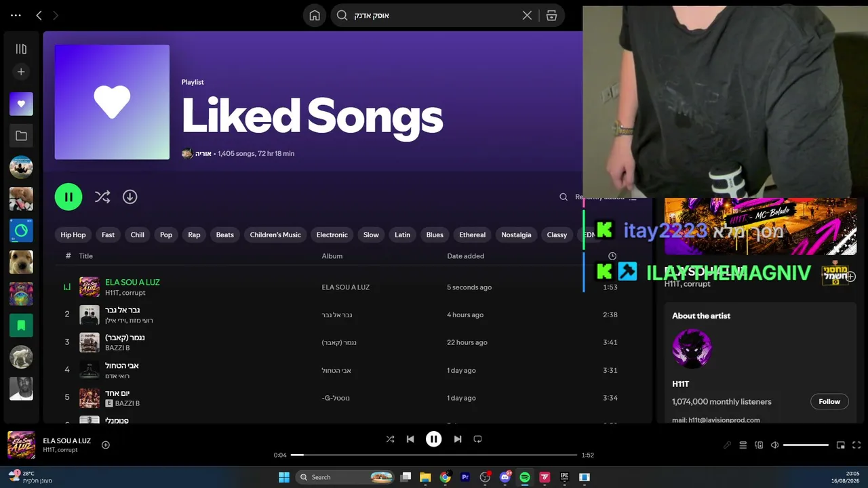Seek on the song progress bar
The width and height of the screenshot is (868, 488).
pyautogui.click(x=434, y=455)
